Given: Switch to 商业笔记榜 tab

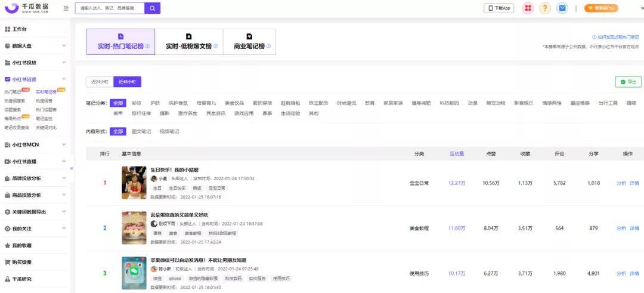Looking at the screenshot, I should coord(249,42).
